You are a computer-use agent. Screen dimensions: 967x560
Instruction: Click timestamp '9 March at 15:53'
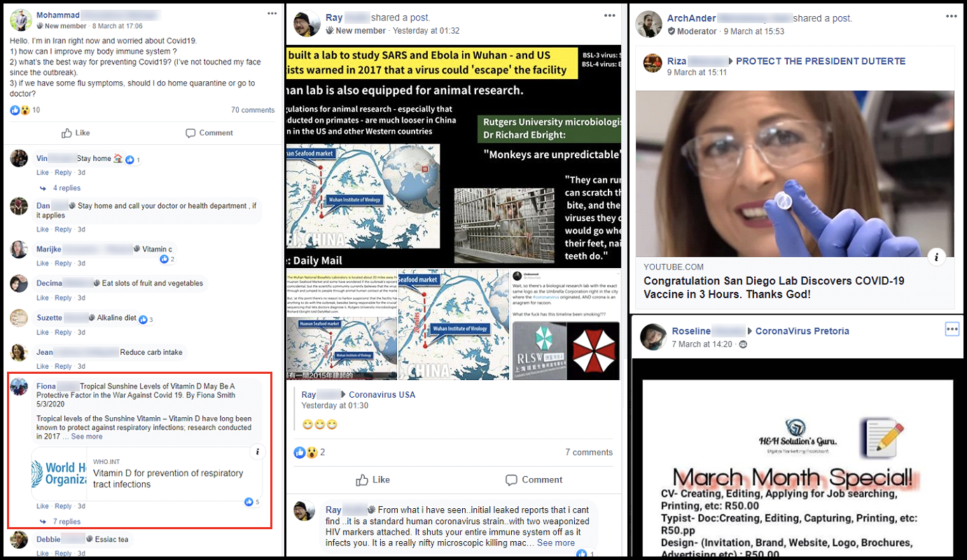click(754, 31)
